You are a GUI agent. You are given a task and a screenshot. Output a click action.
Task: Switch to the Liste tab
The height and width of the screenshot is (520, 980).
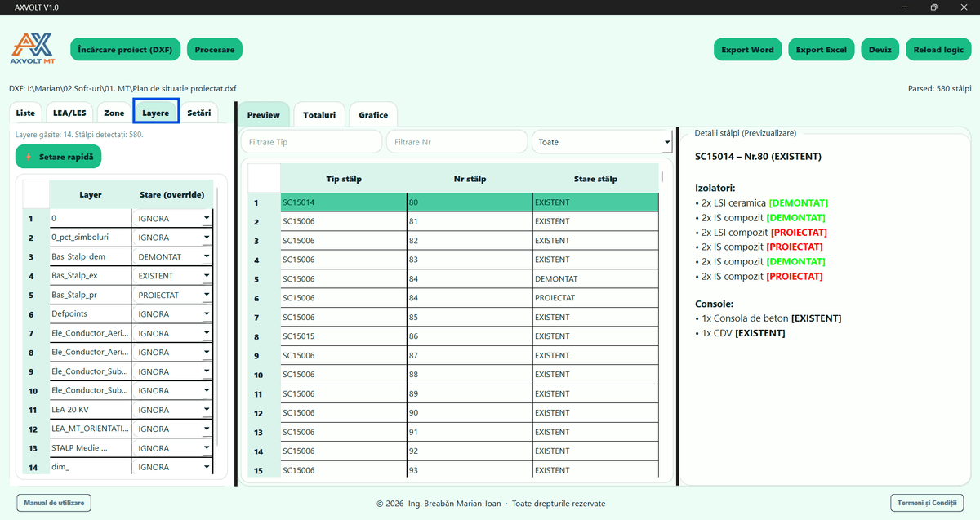point(25,113)
